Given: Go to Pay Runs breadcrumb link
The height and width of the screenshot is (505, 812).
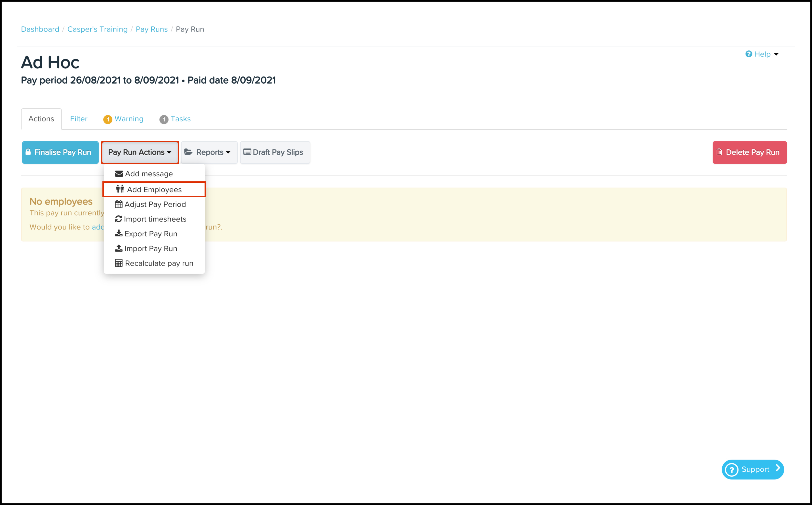Looking at the screenshot, I should (x=152, y=29).
